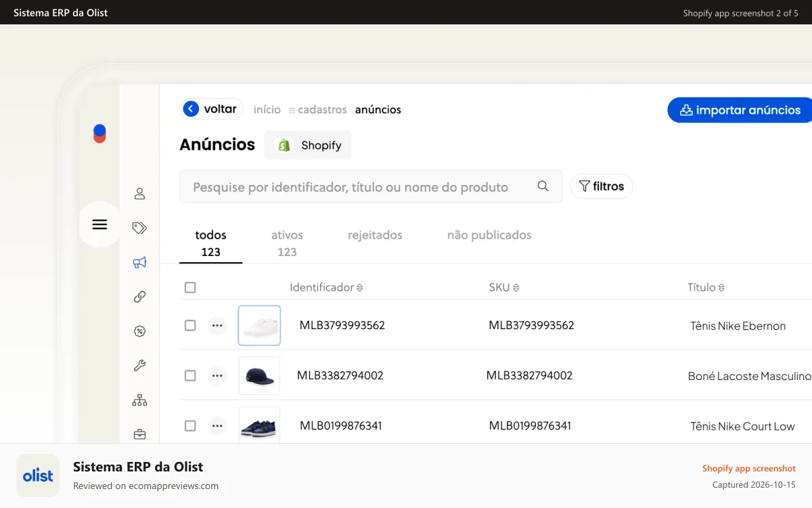Click the Olist logo in sidebar
Image resolution: width=812 pixels, height=508 pixels.
(99, 133)
